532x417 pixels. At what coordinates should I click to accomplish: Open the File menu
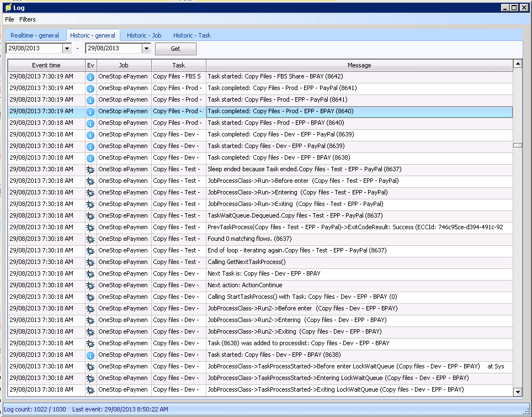pyautogui.click(x=9, y=19)
